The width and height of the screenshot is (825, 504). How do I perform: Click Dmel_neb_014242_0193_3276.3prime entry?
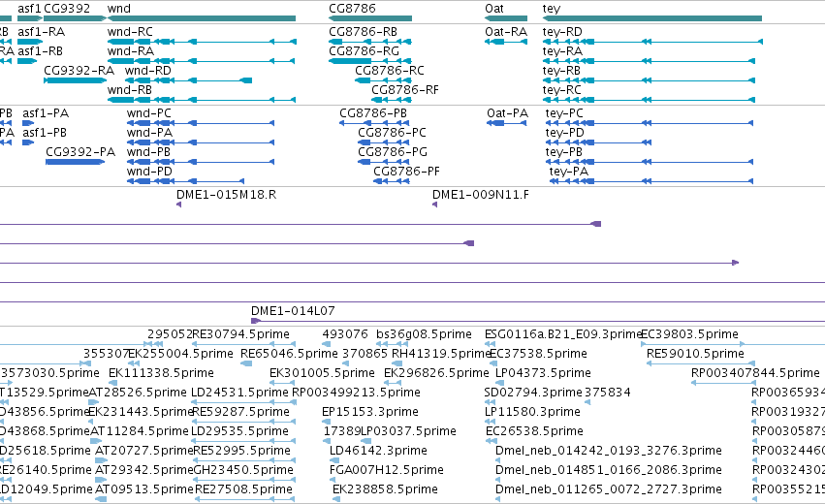click(609, 451)
